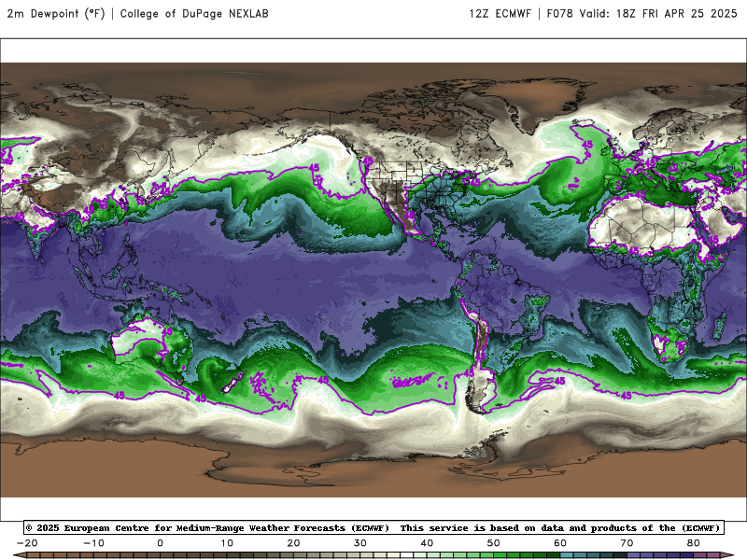The height and width of the screenshot is (560, 747).
Task: Click the island of Madagascar
Action: pos(718,325)
